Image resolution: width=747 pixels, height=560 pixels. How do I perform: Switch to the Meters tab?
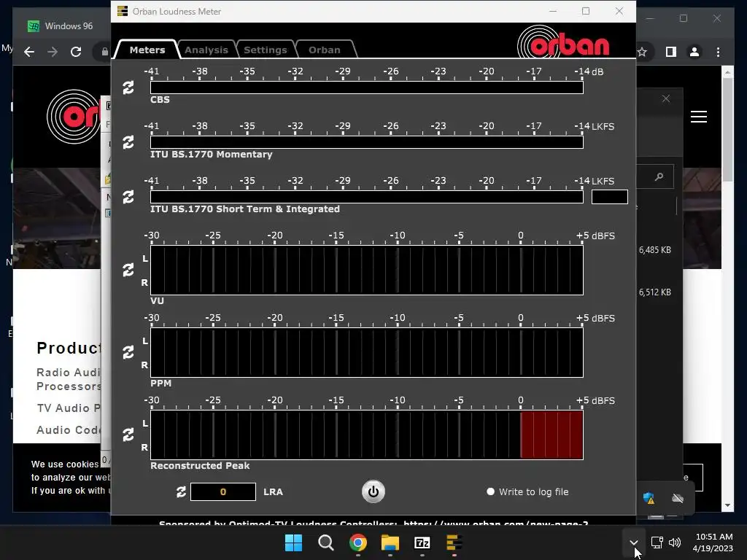tap(147, 50)
